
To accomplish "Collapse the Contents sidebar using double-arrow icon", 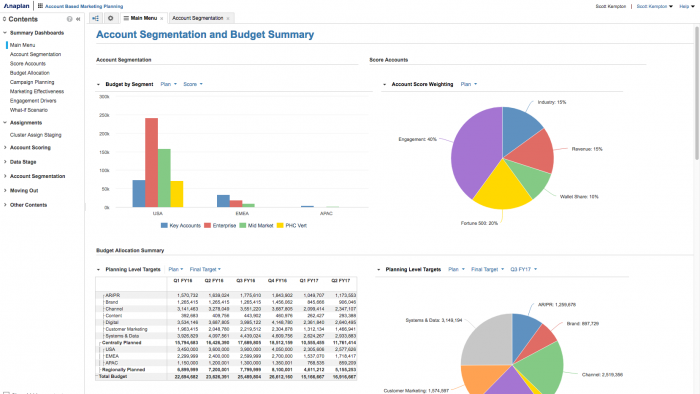I will pyautogui.click(x=78, y=19).
